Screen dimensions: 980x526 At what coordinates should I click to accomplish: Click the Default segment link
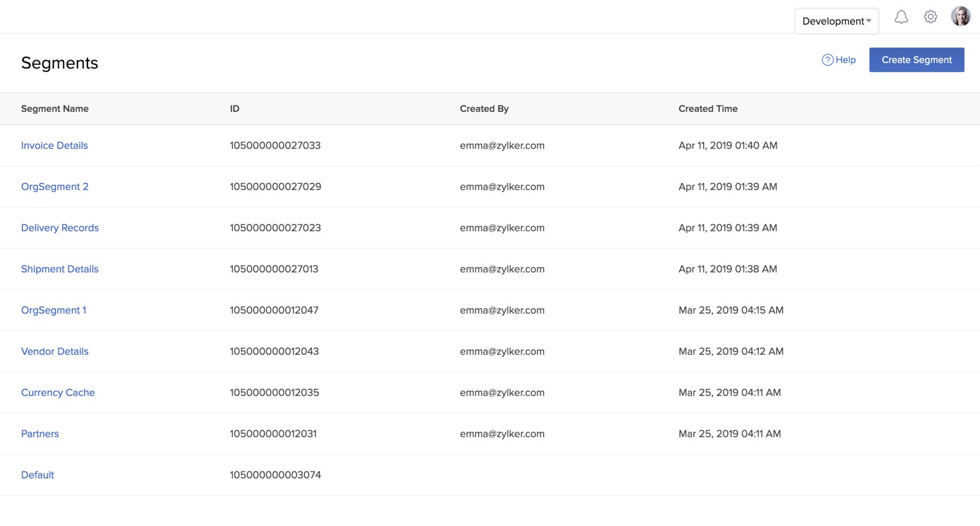click(37, 475)
